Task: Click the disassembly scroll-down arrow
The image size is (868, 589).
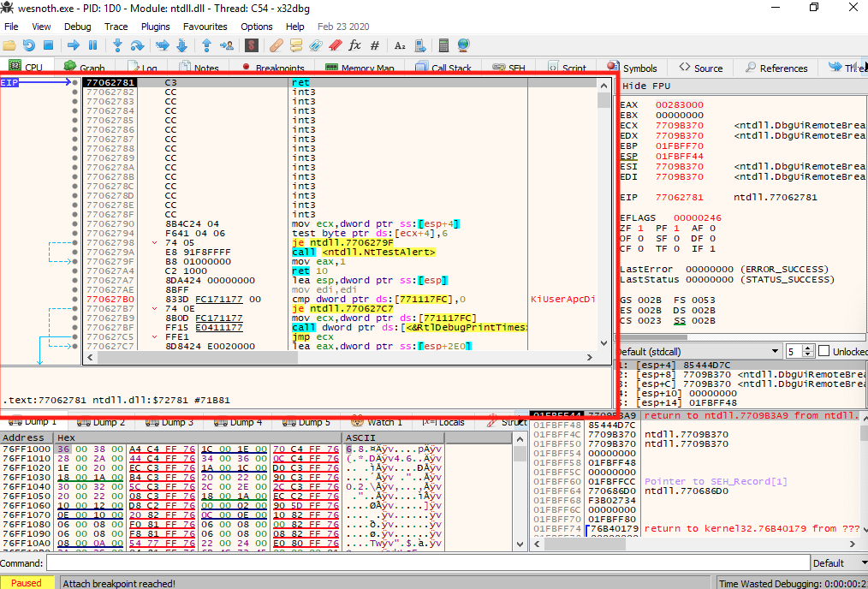Action: point(604,343)
